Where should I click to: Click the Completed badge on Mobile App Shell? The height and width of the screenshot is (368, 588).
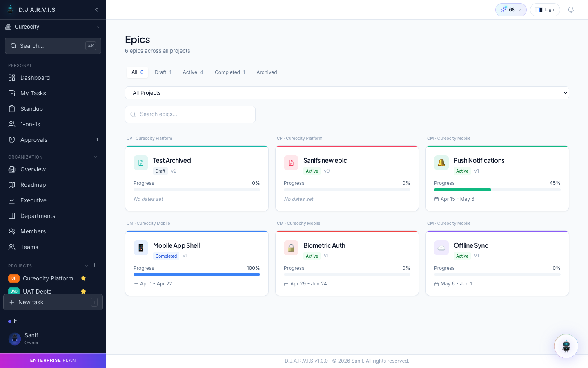point(166,256)
